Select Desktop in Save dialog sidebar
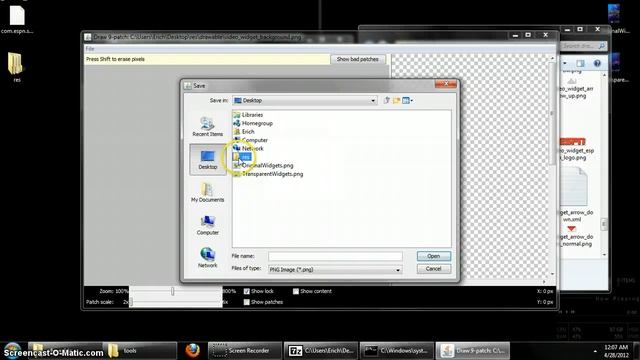The width and height of the screenshot is (640, 360). pos(207,160)
